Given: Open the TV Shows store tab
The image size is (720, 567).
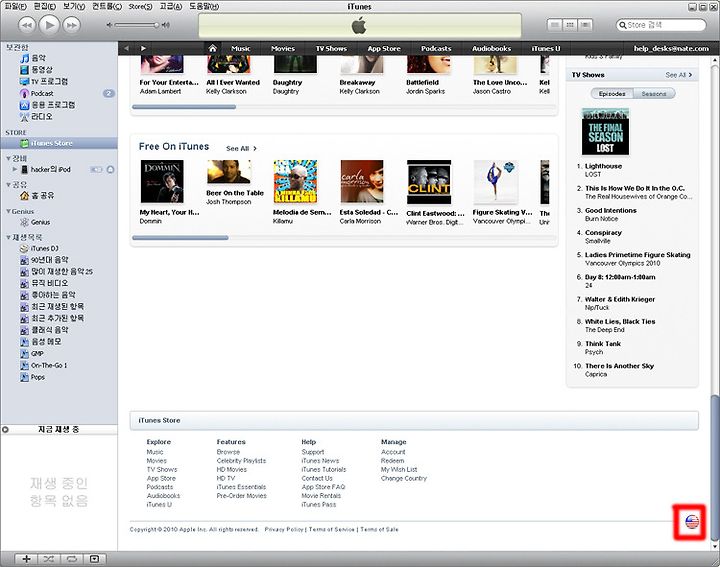Looking at the screenshot, I should [x=331, y=48].
